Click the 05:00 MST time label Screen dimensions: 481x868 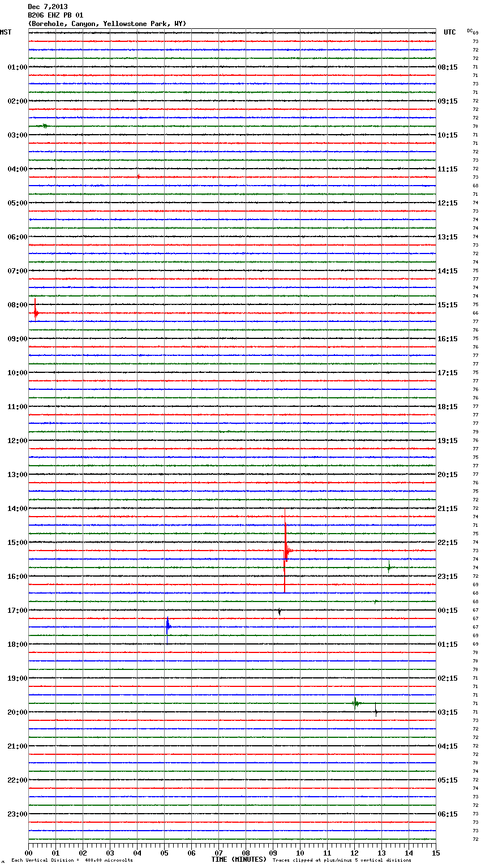point(18,203)
